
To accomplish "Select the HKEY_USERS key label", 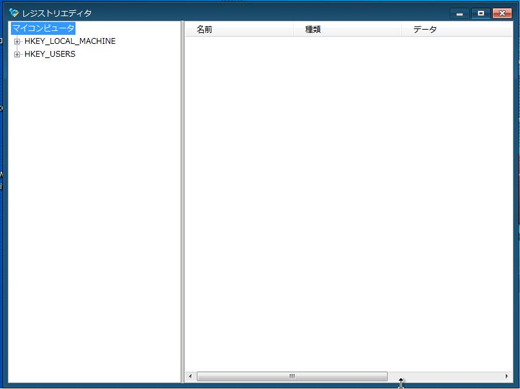I will [x=50, y=54].
